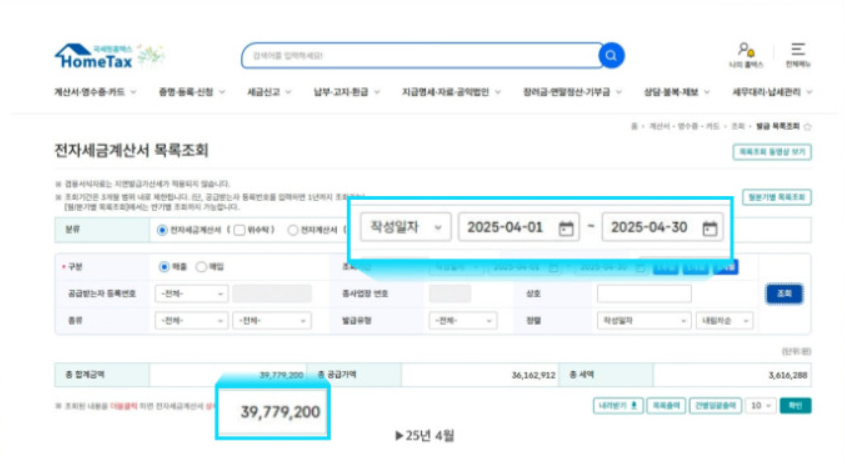Click the dark blue 조회 button

784,294
